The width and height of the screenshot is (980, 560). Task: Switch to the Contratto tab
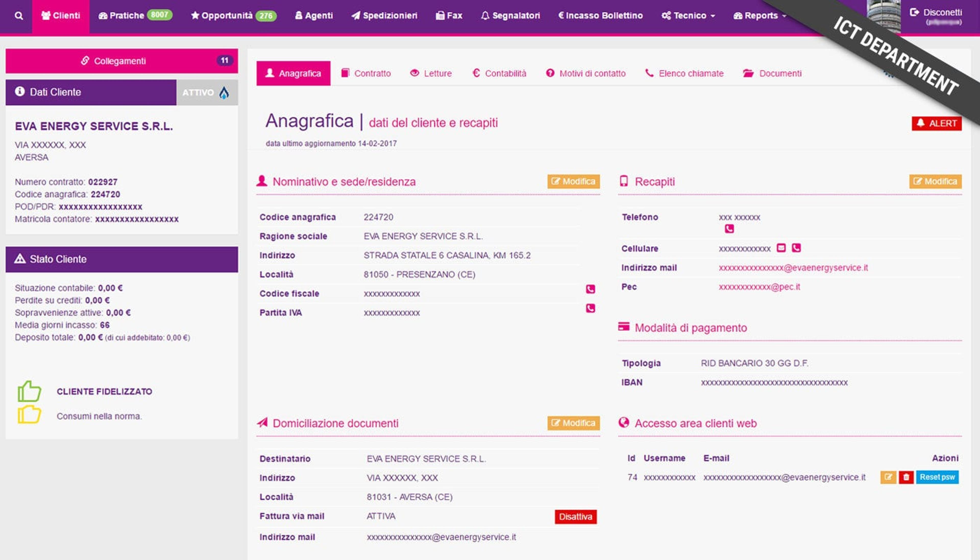366,74
